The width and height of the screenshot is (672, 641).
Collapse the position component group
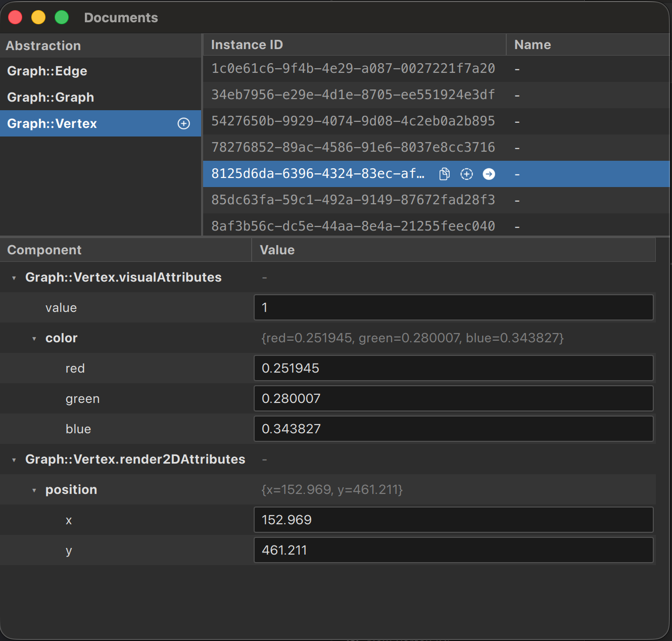34,490
